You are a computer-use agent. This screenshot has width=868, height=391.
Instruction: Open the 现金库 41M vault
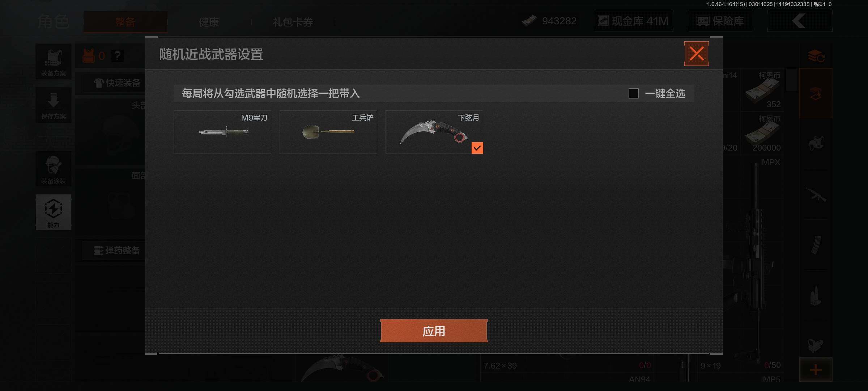[x=634, y=21]
